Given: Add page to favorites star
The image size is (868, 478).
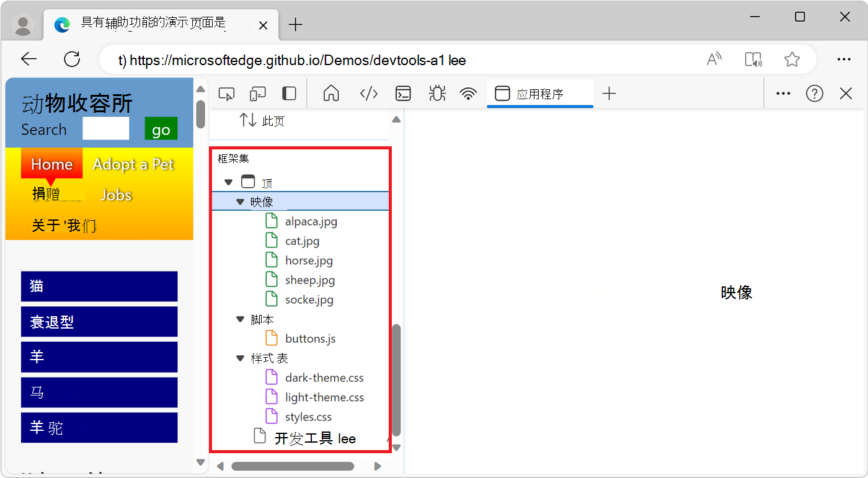Looking at the screenshot, I should [792, 60].
